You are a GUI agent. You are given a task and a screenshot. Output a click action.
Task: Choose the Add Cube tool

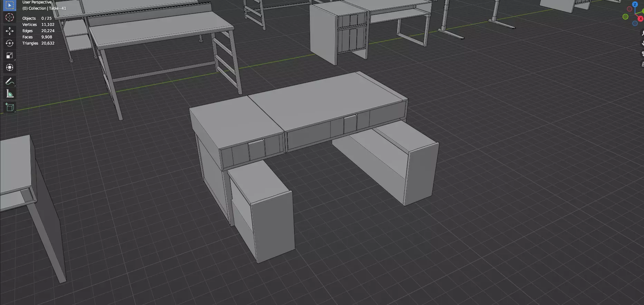[9, 107]
